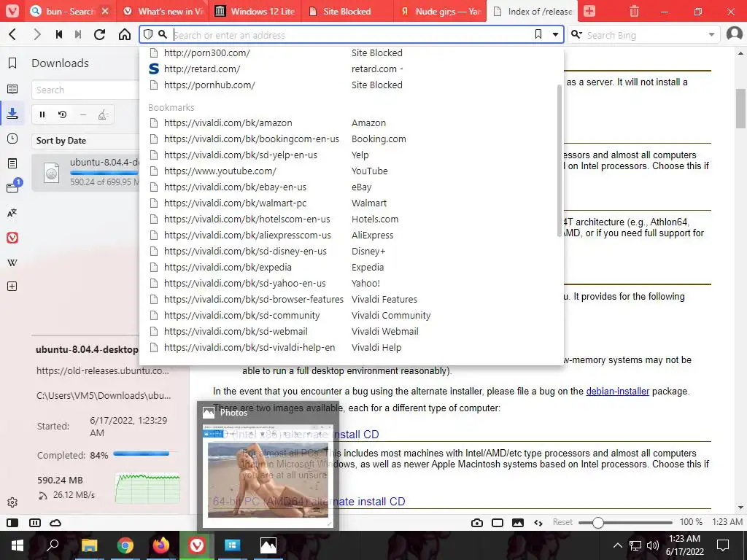Pause the ubuntu download

(x=42, y=114)
